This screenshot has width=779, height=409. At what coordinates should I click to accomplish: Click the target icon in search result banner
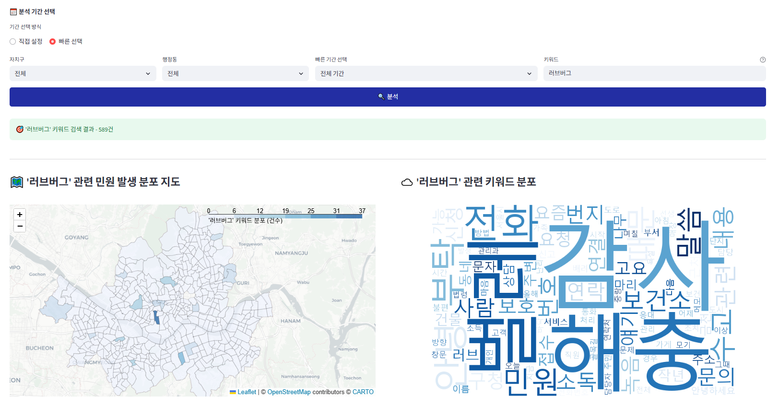click(x=20, y=129)
